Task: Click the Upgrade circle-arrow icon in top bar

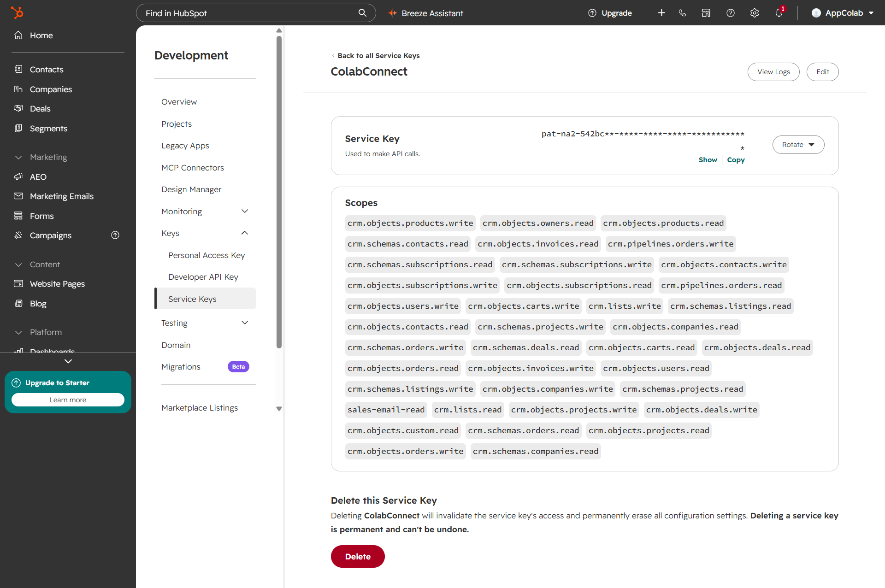Action: [592, 13]
